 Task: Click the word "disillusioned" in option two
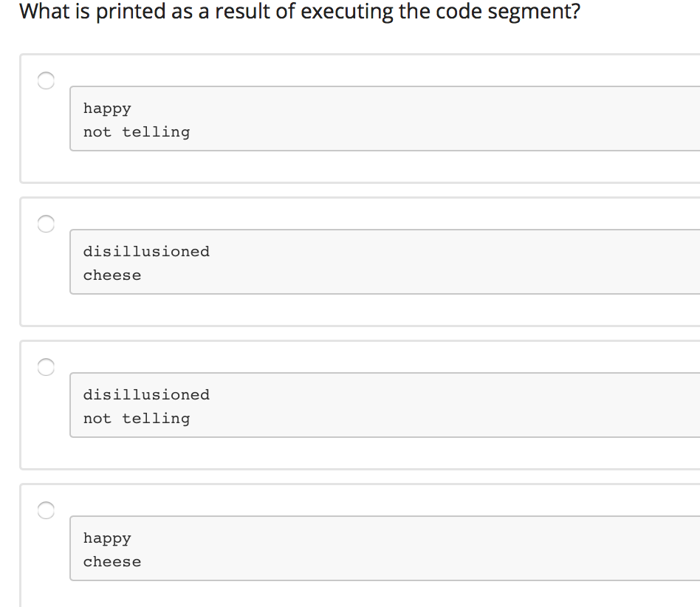point(147,251)
